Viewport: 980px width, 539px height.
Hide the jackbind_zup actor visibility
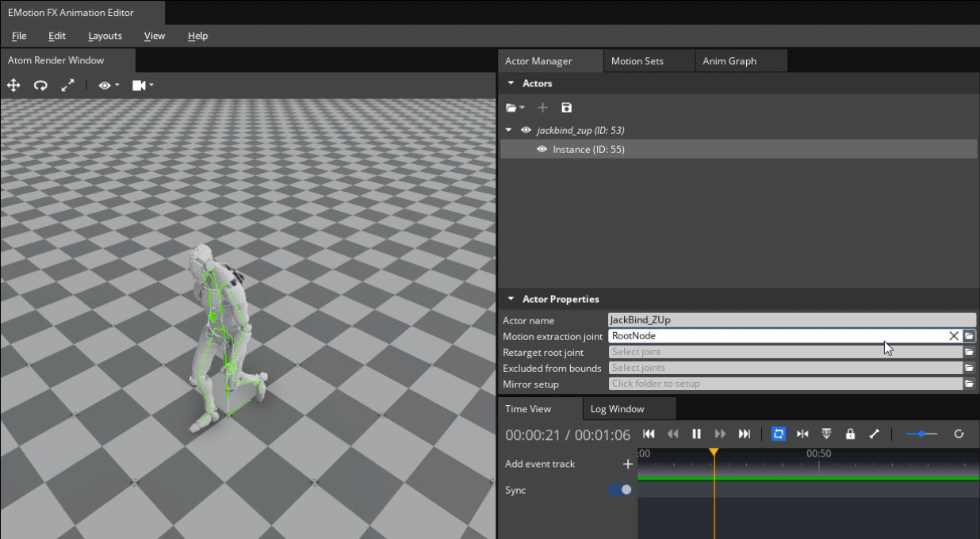(526, 130)
